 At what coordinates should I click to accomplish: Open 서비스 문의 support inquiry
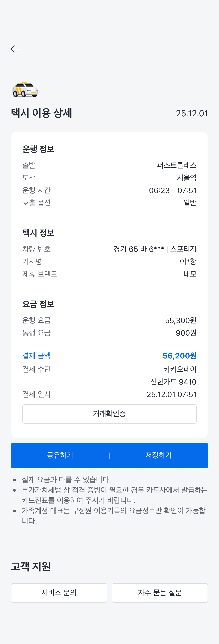[x=59, y=593]
